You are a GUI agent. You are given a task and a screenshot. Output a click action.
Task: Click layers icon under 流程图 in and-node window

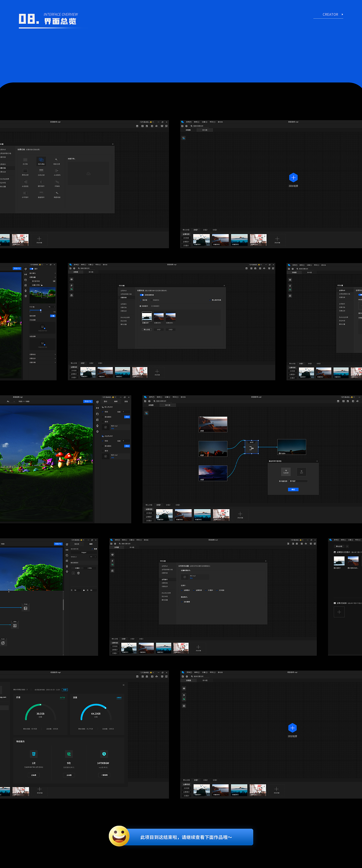pyautogui.click(x=146, y=413)
